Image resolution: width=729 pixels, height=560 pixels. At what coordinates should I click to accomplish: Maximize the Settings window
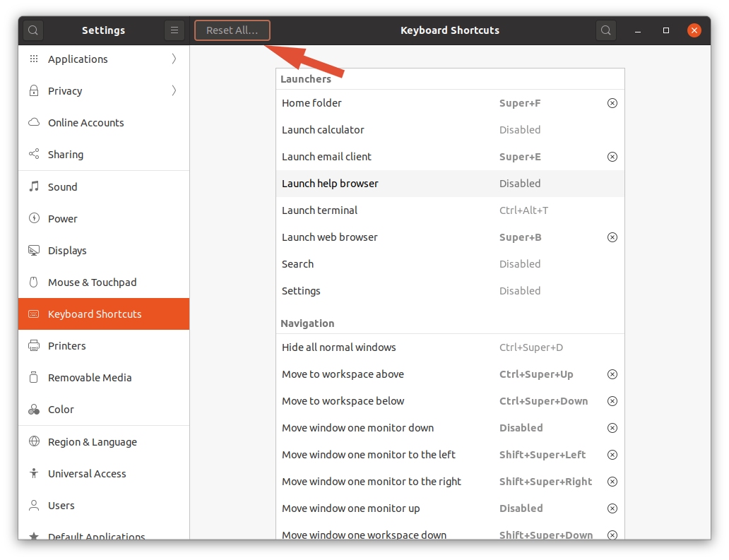665,30
